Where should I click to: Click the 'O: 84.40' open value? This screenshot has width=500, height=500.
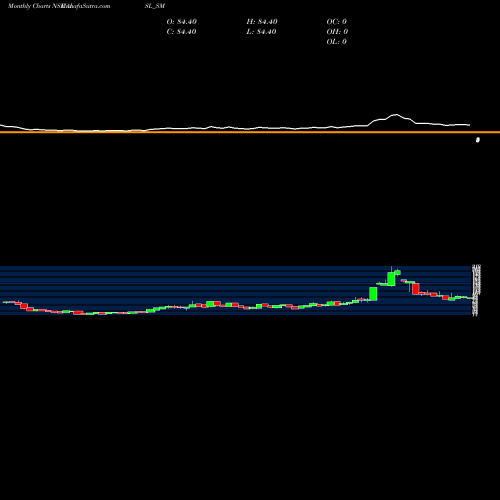pyautogui.click(x=182, y=22)
